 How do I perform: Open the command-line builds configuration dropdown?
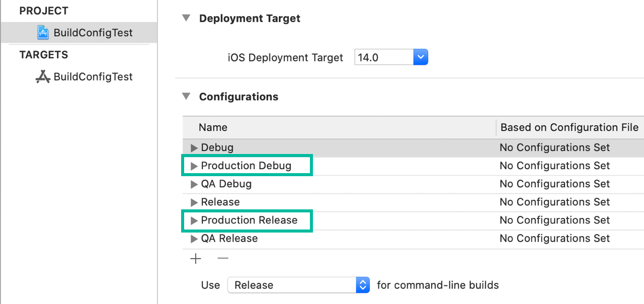362,285
